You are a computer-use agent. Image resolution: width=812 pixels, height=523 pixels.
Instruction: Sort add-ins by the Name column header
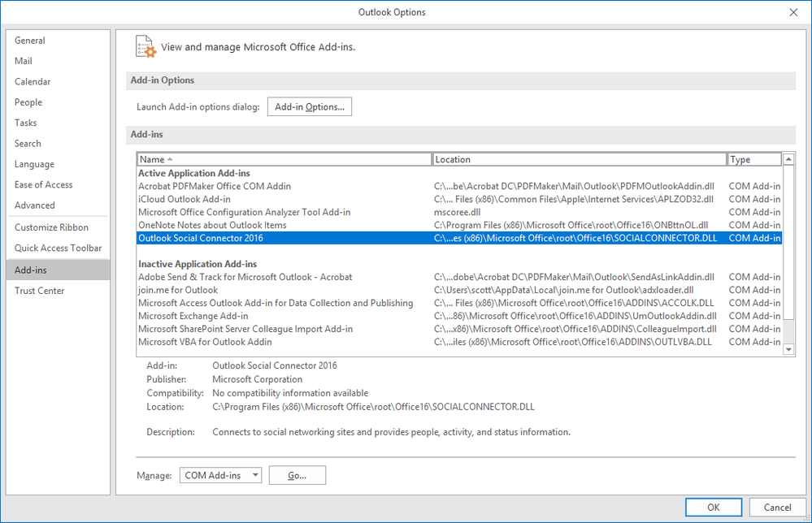(x=284, y=159)
